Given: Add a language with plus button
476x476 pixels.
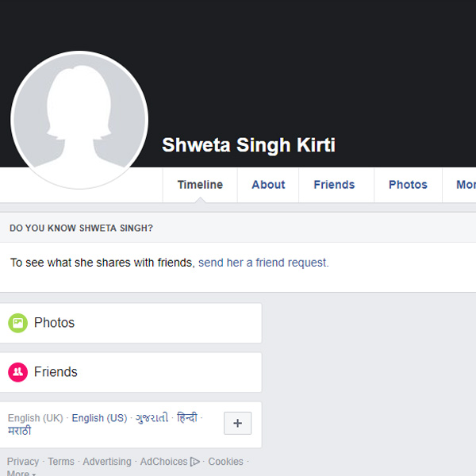Looking at the screenshot, I should point(237,423).
